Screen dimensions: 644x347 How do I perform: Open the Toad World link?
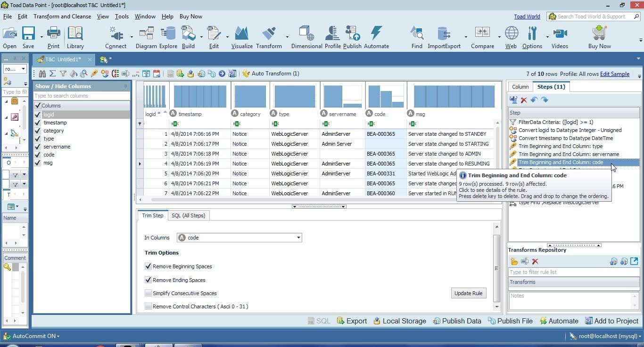coord(527,17)
